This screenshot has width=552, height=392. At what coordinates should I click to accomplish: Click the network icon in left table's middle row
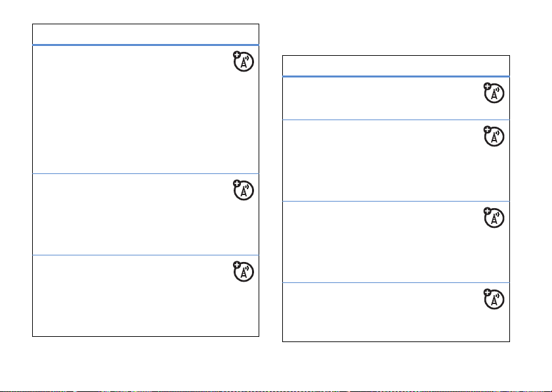click(243, 190)
